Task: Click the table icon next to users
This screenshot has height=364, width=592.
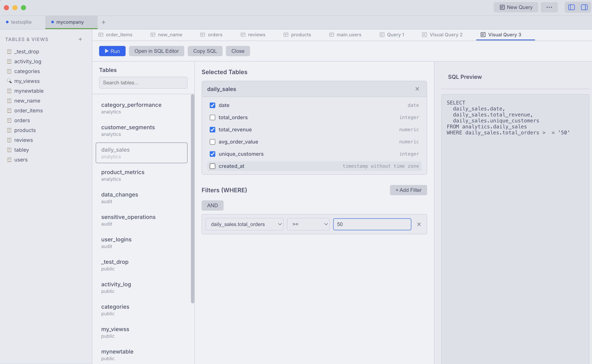Action: (9, 160)
